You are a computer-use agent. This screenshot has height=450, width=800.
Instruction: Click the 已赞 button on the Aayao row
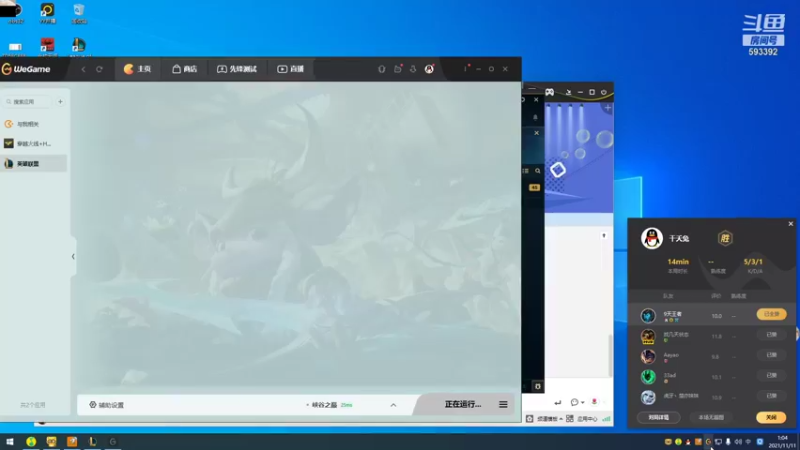[771, 355]
